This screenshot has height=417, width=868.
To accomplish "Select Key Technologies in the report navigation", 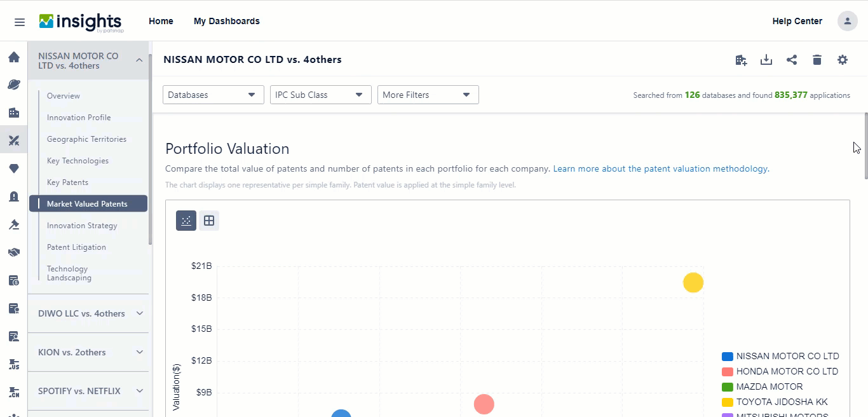I will pyautogui.click(x=78, y=160).
